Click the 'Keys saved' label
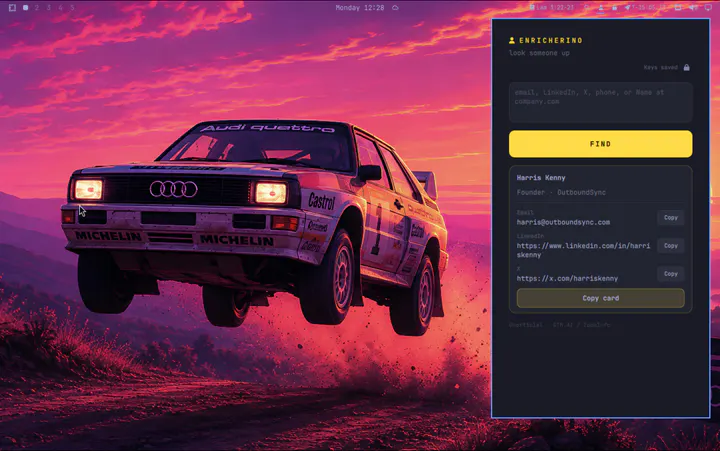 point(660,68)
